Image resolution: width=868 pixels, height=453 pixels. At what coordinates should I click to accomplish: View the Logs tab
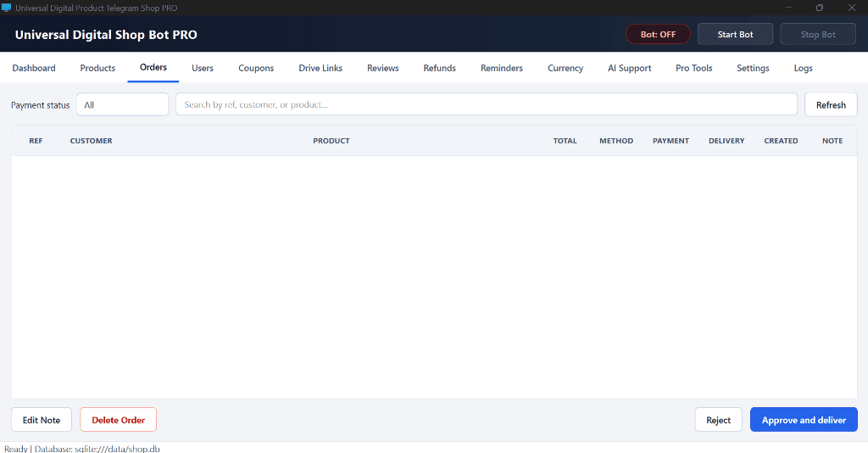(804, 68)
